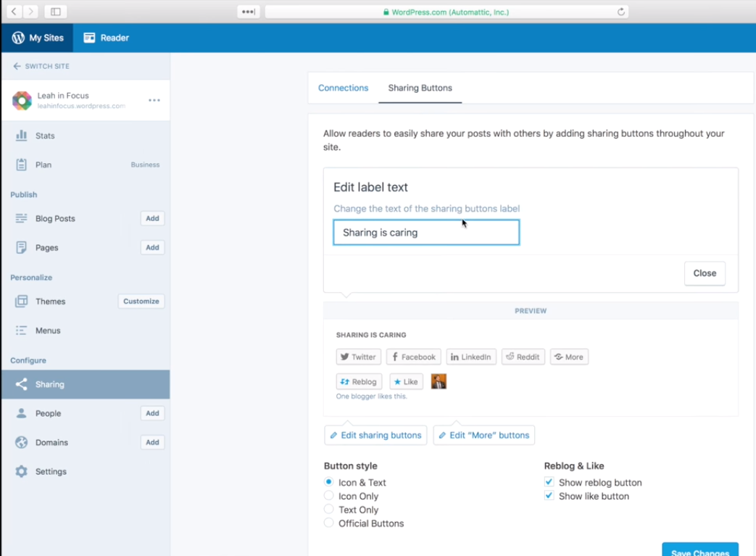Open Domains via the globe icon
756x556 pixels.
coord(21,442)
